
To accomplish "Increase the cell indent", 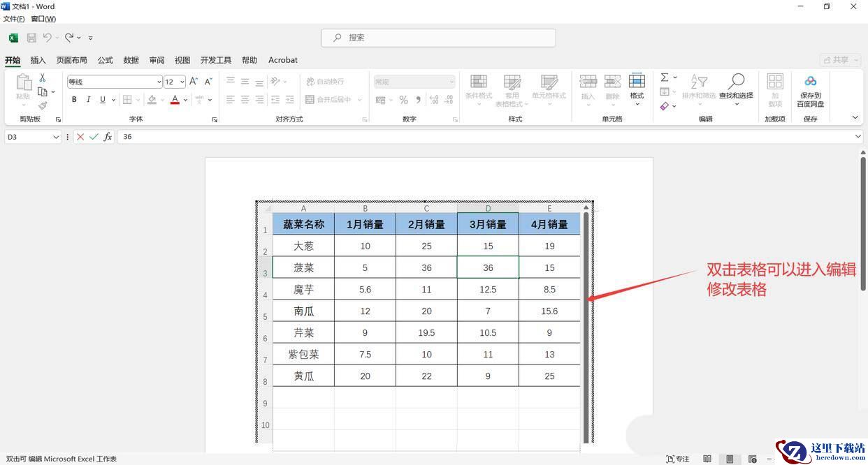I will (289, 100).
